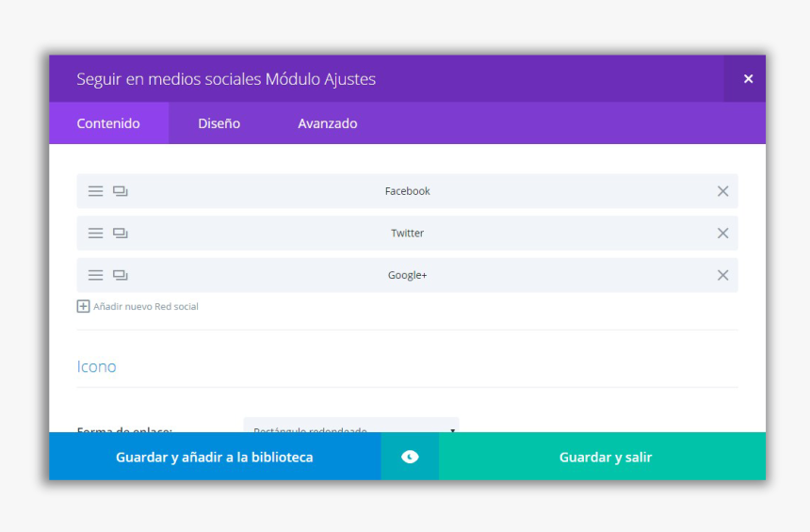Clone the Google+ social network item
Image resolution: width=810 pixels, height=532 pixels.
click(121, 275)
